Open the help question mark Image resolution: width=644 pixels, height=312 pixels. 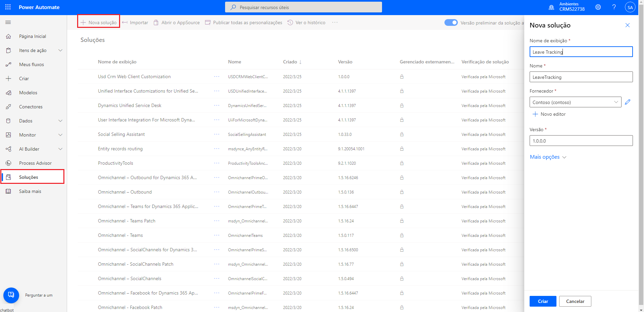coord(614,7)
